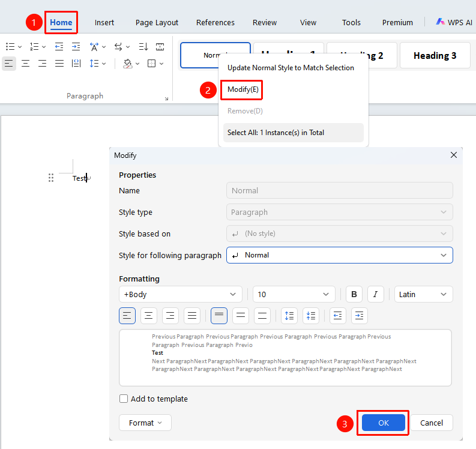
Task: Toggle left alignment in Modify dialog
Action: [127, 316]
